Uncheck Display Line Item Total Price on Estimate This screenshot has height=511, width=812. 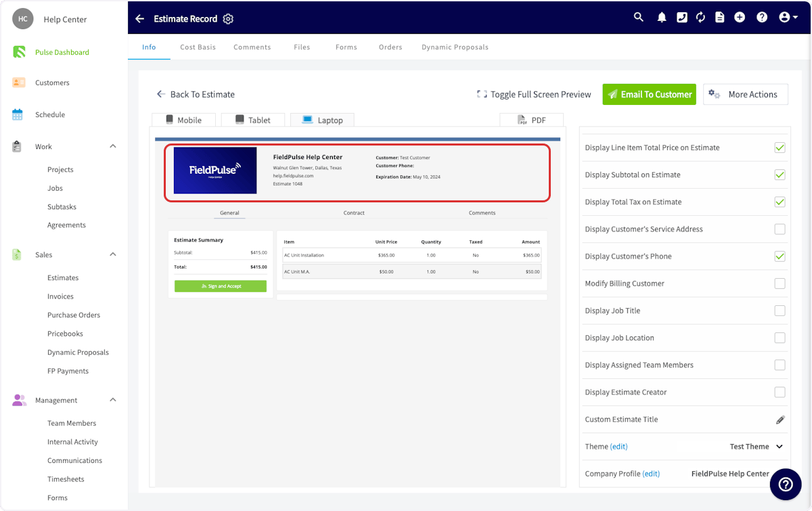780,148
